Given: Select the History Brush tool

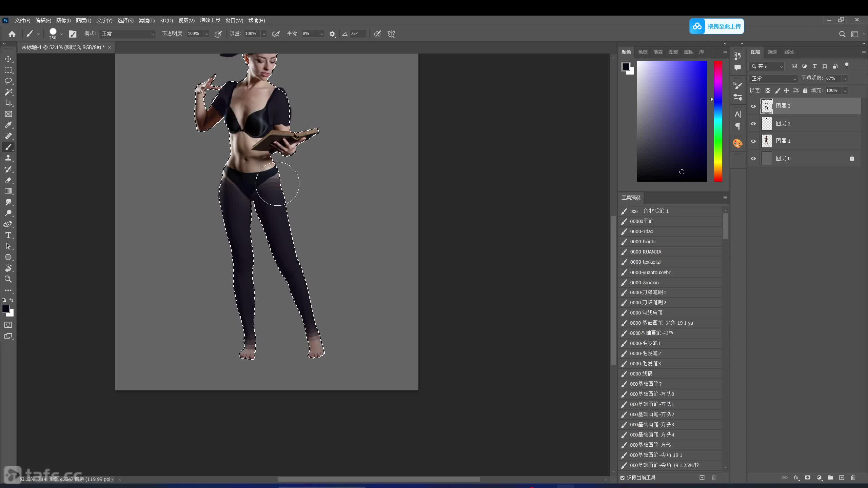Looking at the screenshot, I should coord(8,169).
